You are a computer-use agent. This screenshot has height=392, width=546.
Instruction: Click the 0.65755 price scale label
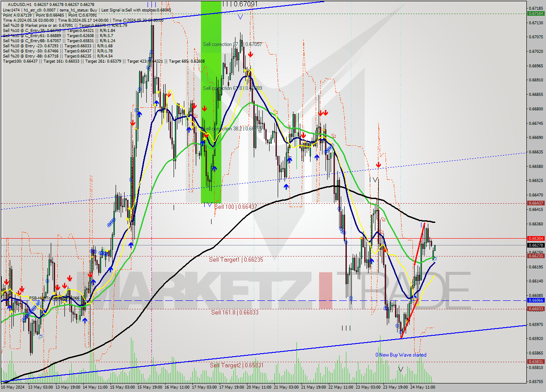[536, 382]
